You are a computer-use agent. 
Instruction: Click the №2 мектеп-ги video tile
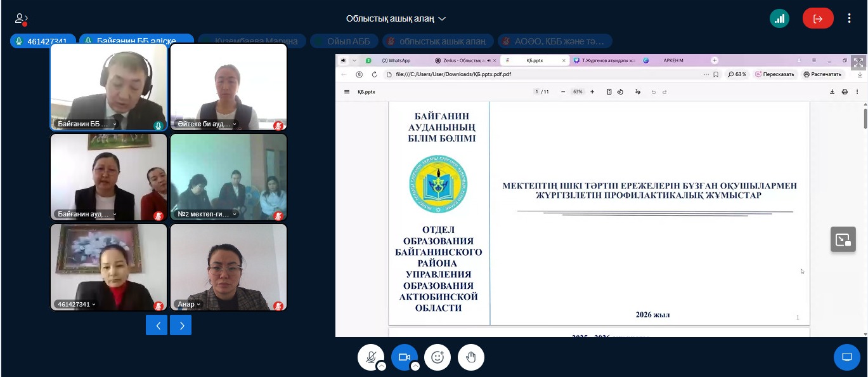point(228,178)
